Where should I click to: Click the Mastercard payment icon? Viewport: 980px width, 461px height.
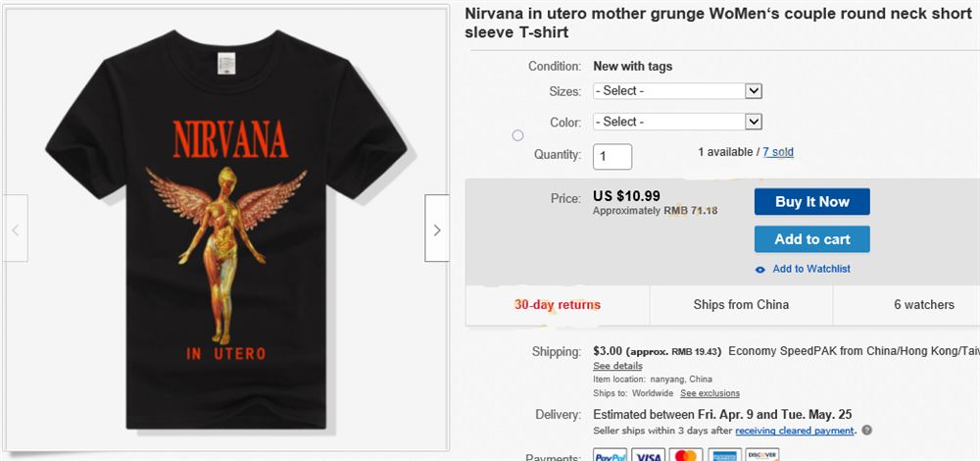687,455
